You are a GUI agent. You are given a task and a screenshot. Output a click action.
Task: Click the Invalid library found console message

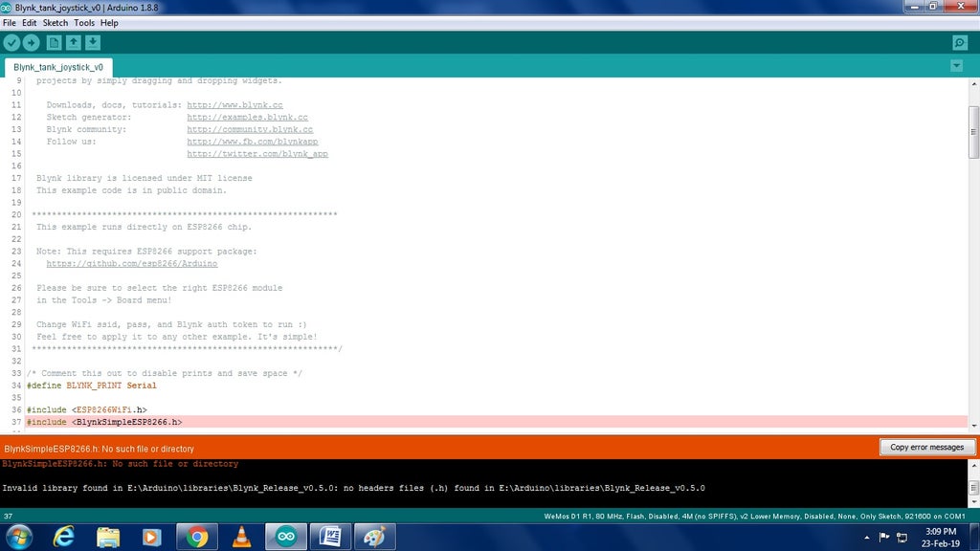(x=353, y=488)
